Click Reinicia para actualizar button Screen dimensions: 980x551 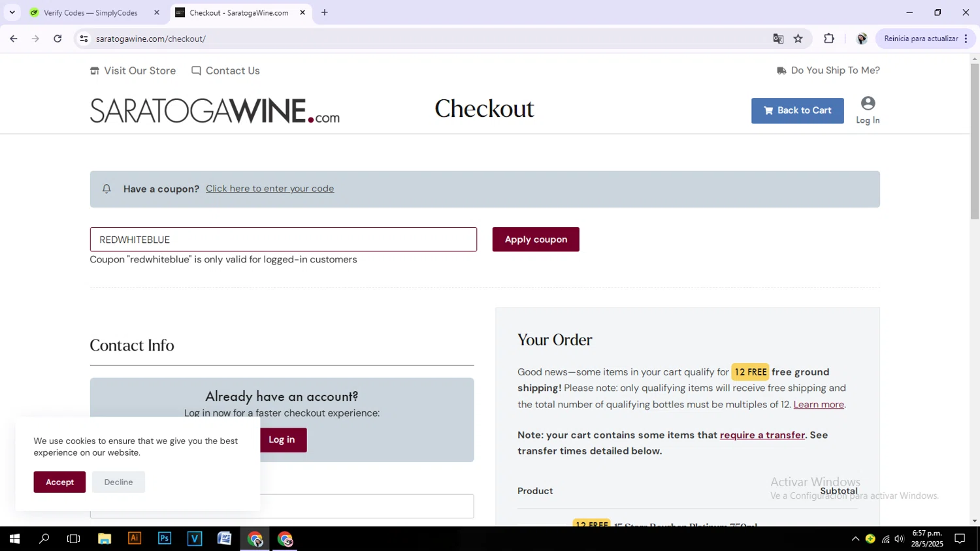pyautogui.click(x=921, y=39)
